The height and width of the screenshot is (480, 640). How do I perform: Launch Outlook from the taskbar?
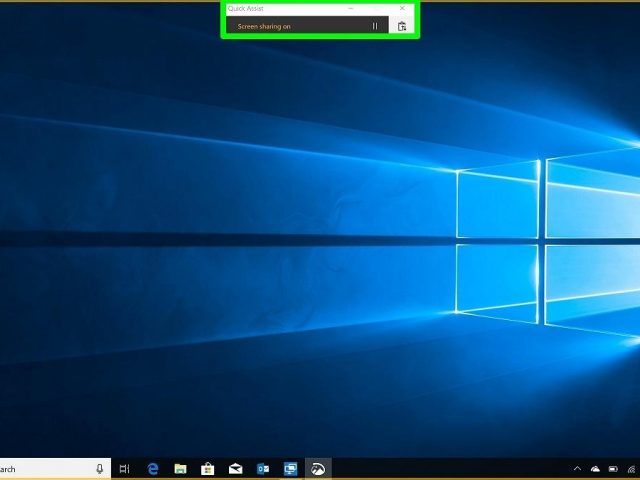point(263,469)
